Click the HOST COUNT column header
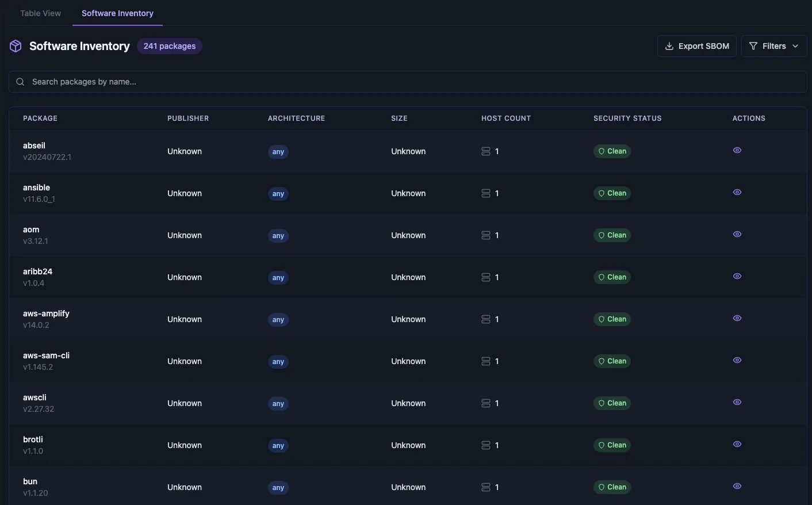Viewport: 812px width, 505px height. click(x=506, y=118)
